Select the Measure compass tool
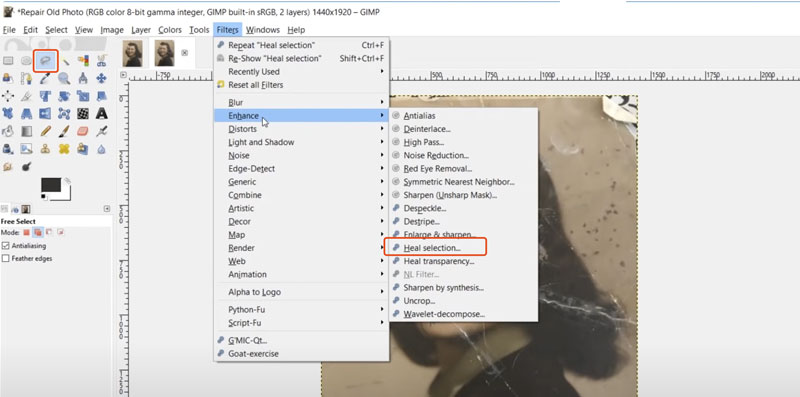Viewport: 800px width, 397px height. pyautogui.click(x=83, y=79)
